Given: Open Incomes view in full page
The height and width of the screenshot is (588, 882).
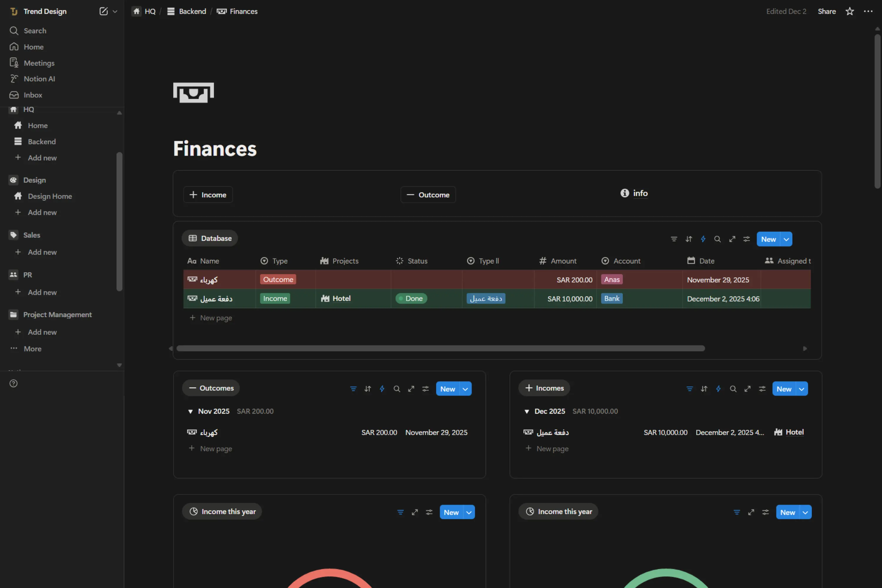Looking at the screenshot, I should 747,389.
